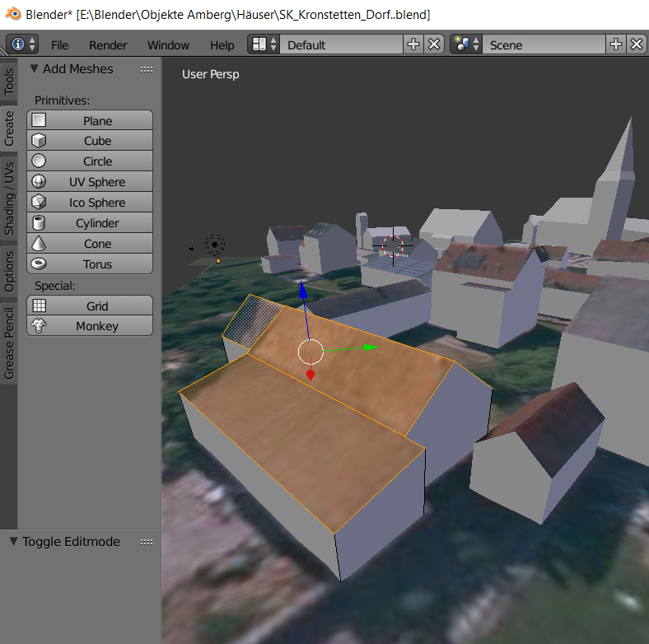Collapse the Toggle Editmode panel

[14, 542]
